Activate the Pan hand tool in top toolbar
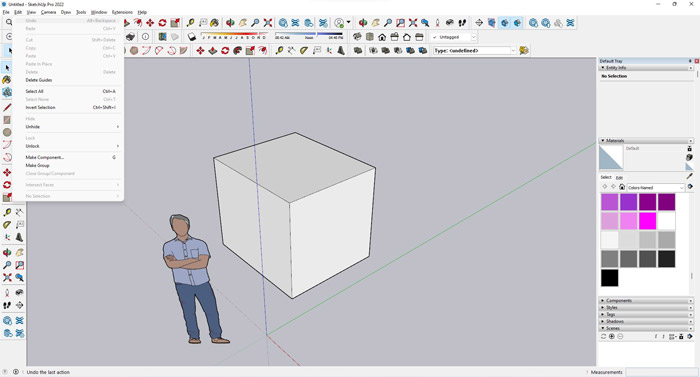 click(242, 23)
